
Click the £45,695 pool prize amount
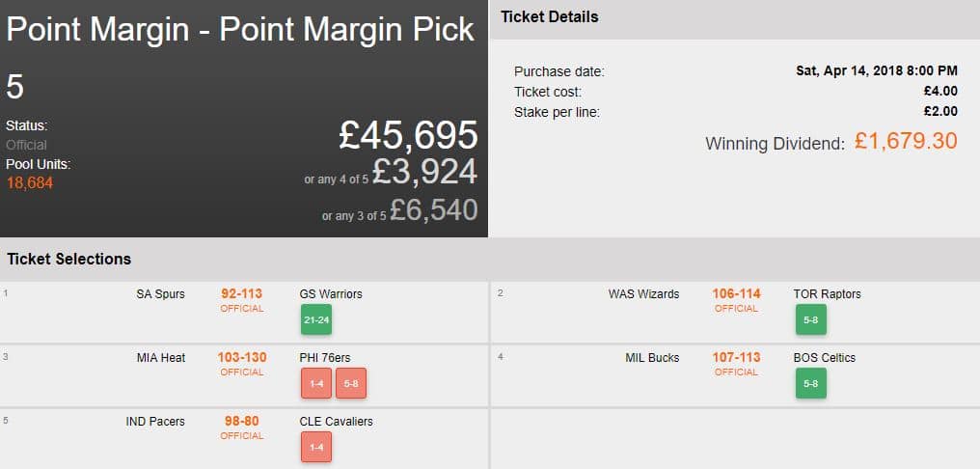(408, 136)
